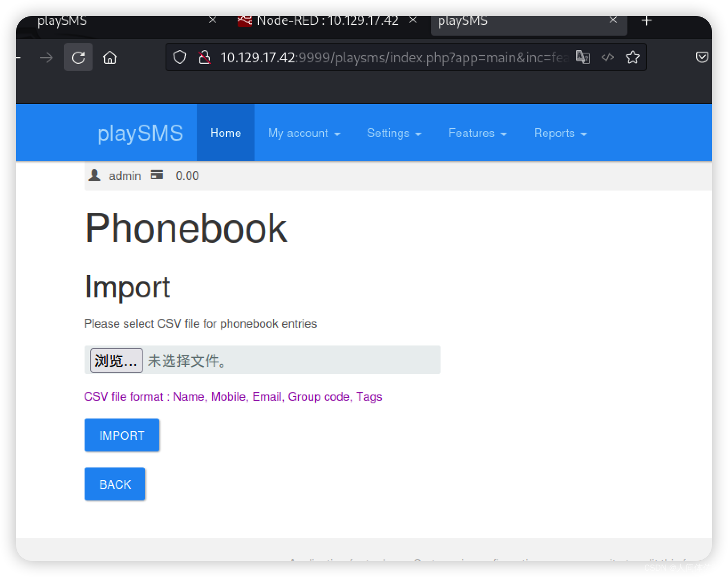The height and width of the screenshot is (577, 728).
Task: Close the Node-RED tab
Action: (413, 20)
